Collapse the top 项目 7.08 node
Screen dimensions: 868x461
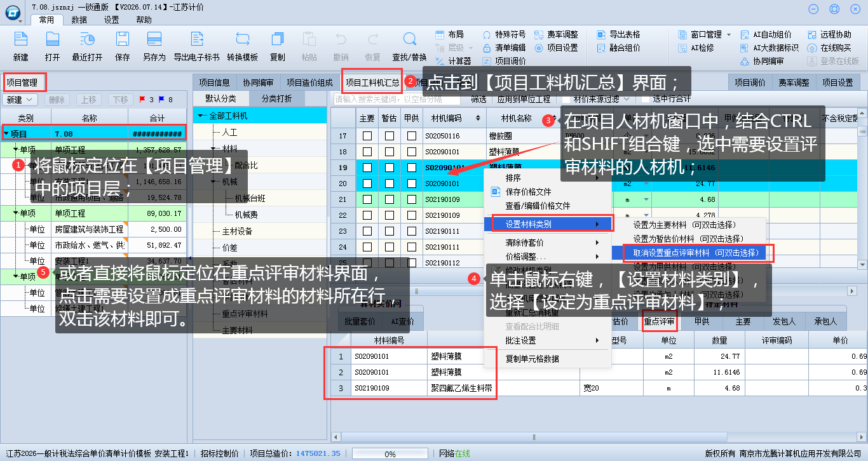pyautogui.click(x=6, y=134)
